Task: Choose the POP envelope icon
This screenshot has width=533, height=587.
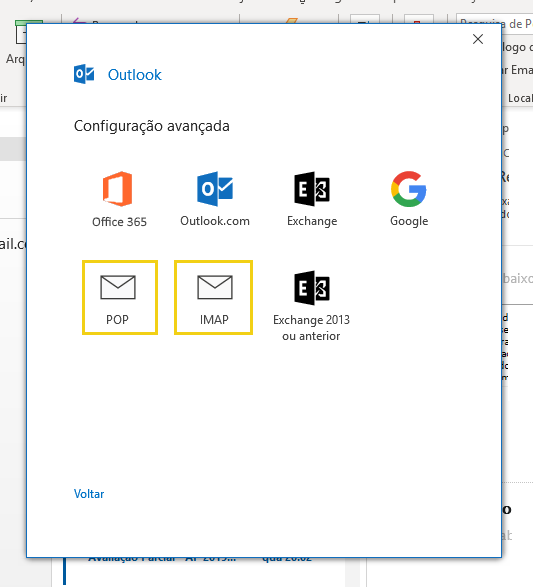Action: (x=118, y=287)
